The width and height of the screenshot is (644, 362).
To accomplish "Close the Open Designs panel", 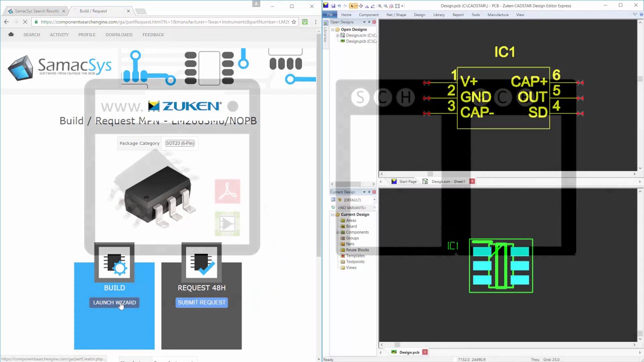I will pyautogui.click(x=374, y=22).
